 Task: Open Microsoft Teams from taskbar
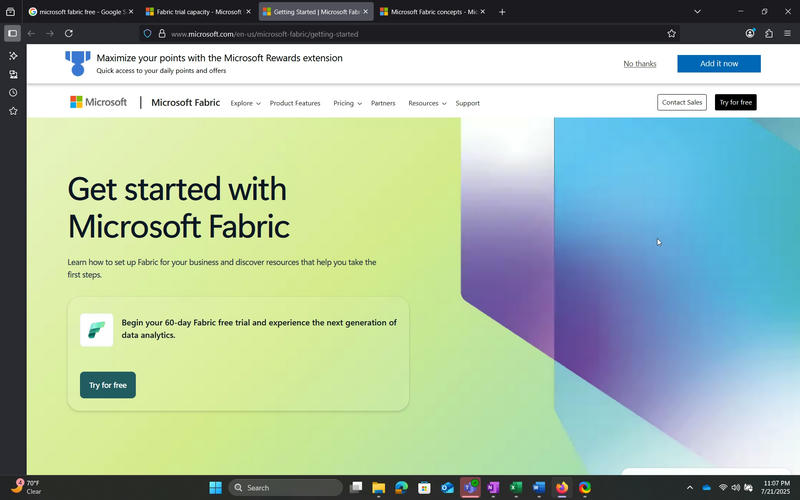coord(470,488)
